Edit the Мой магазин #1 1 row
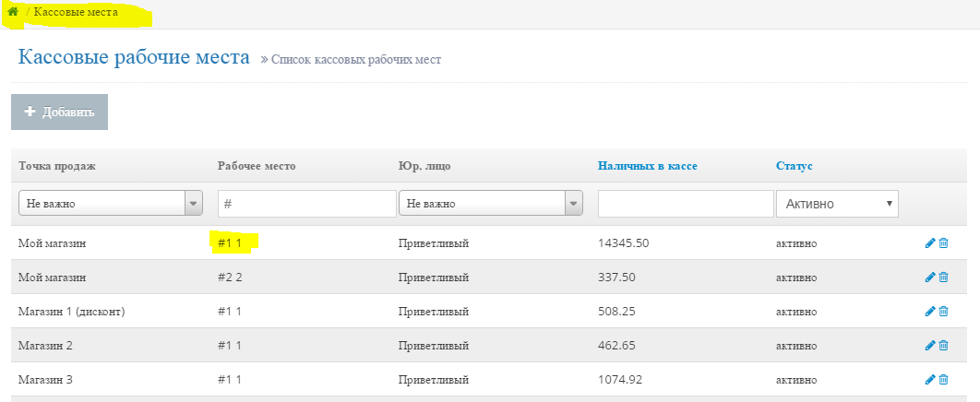The width and height of the screenshot is (980, 402). 929,243
